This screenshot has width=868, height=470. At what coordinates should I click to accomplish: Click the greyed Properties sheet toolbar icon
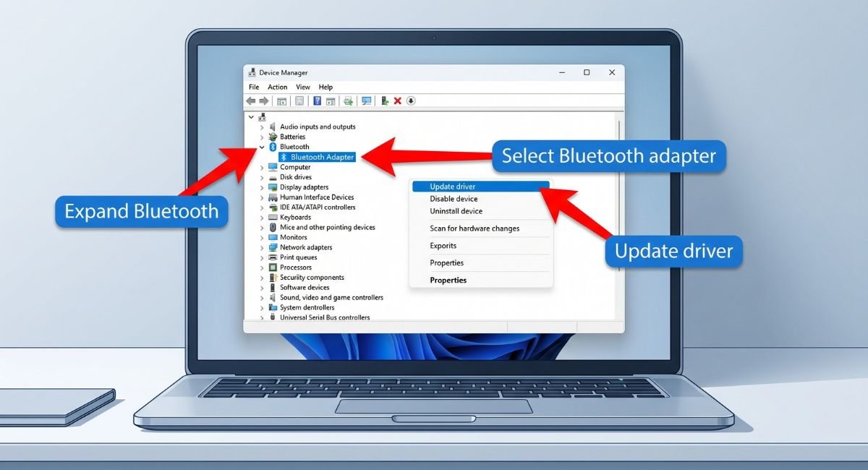pos(299,101)
